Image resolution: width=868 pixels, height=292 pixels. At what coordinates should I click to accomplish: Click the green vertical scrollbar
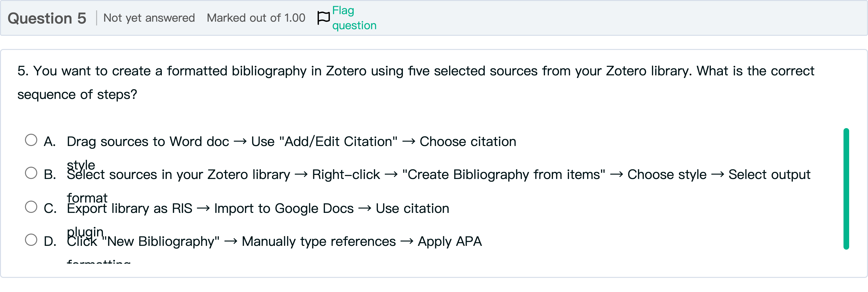pos(846,189)
